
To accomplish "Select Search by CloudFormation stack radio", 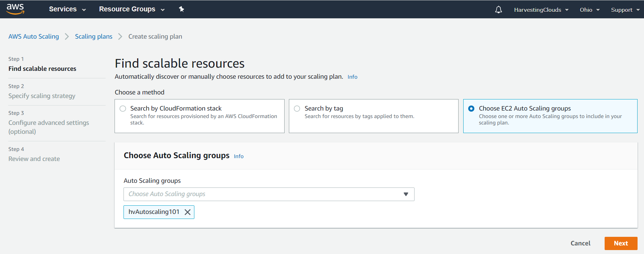I will click(x=123, y=108).
